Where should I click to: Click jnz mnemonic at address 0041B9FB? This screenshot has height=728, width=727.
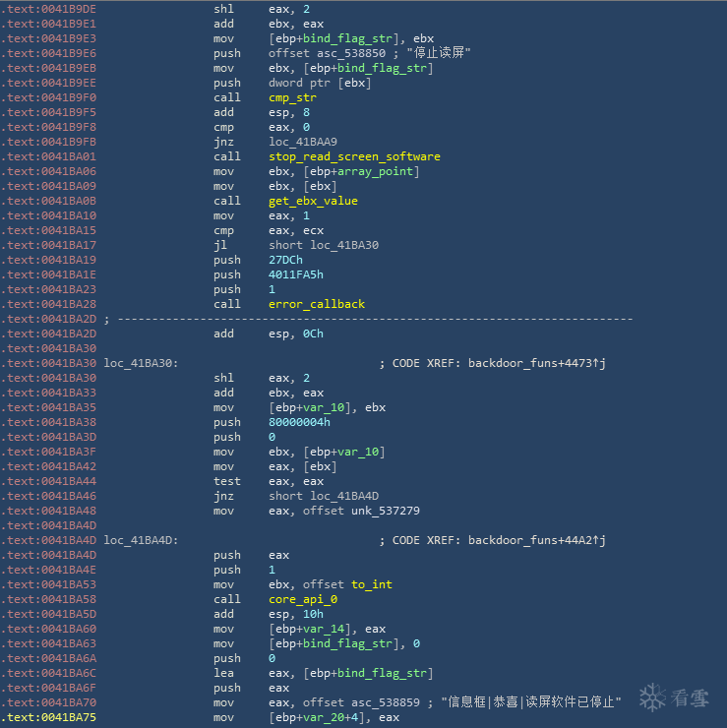click(223, 142)
